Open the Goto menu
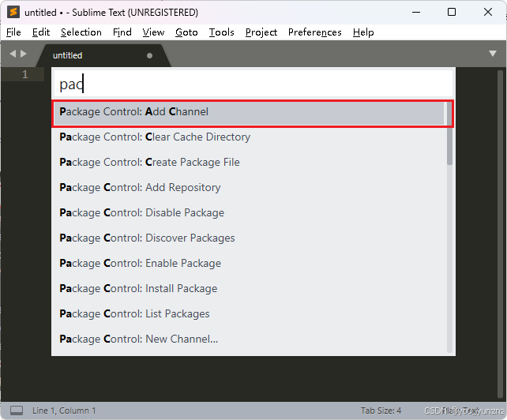The width and height of the screenshot is (507, 420). click(186, 32)
